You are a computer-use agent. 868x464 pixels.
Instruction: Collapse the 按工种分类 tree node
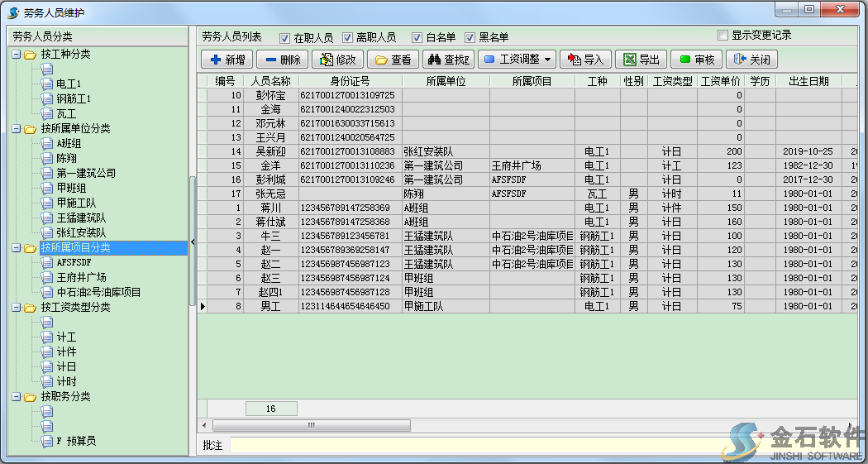point(16,55)
